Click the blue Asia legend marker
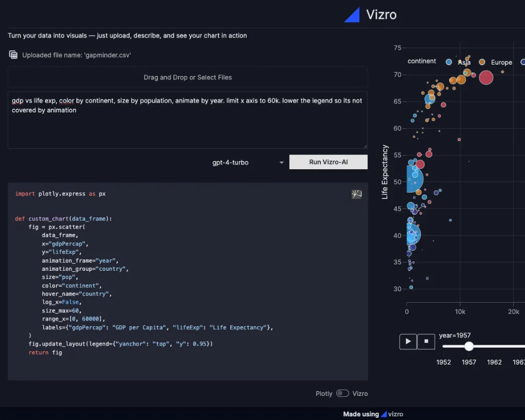Viewport: 525px width, 420px height. point(449,62)
